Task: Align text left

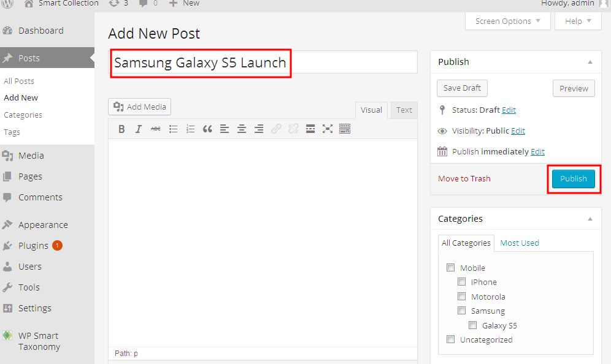Action: point(225,129)
